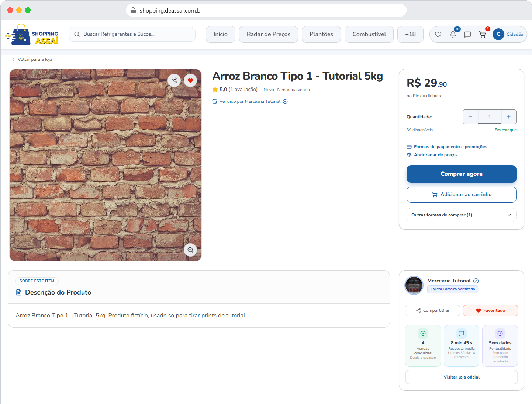Click the quantity input showing 1
Screen dimensions: 532x404
coord(490,117)
